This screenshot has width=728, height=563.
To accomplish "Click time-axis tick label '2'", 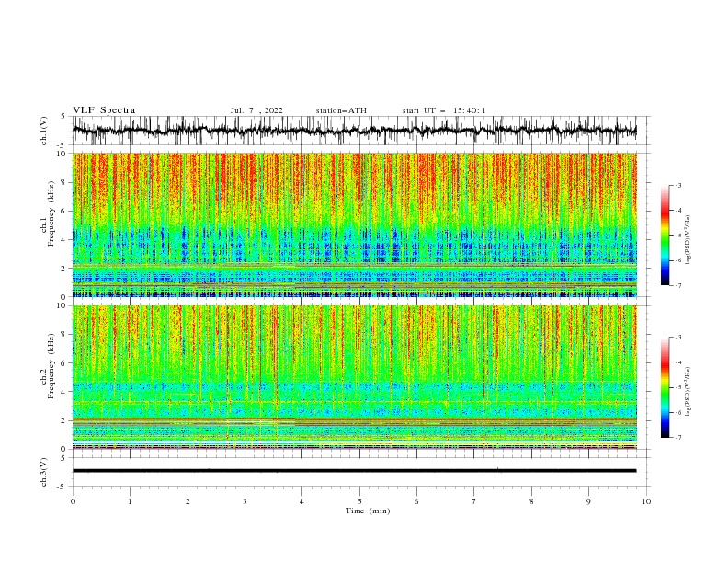I will tap(188, 501).
